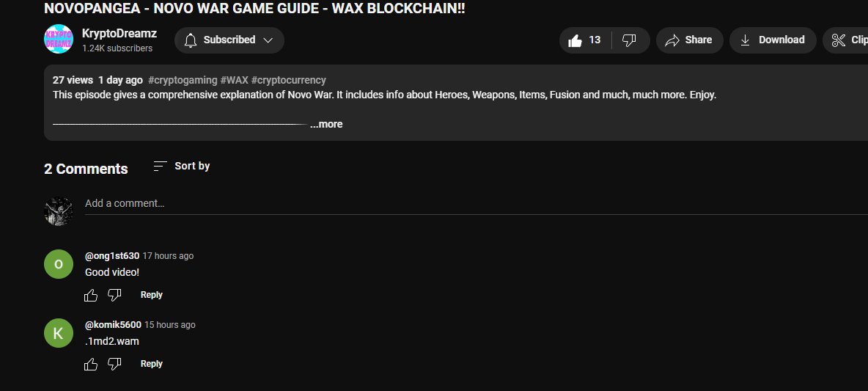Focus the Add a comment field
The width and height of the screenshot is (868, 391).
coord(476,204)
